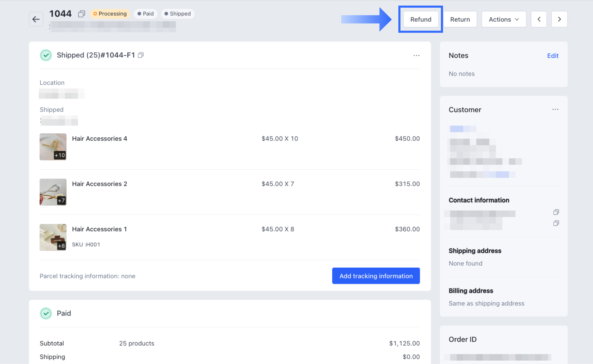Go to next order arrow
The image size is (593, 364).
coord(559,19)
